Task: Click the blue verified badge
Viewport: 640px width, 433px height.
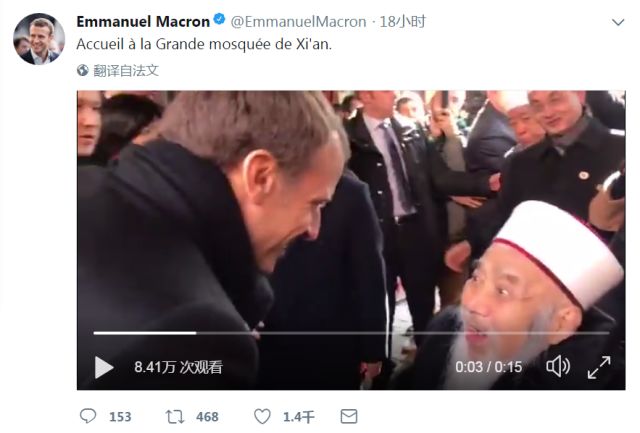Action: 219,19
